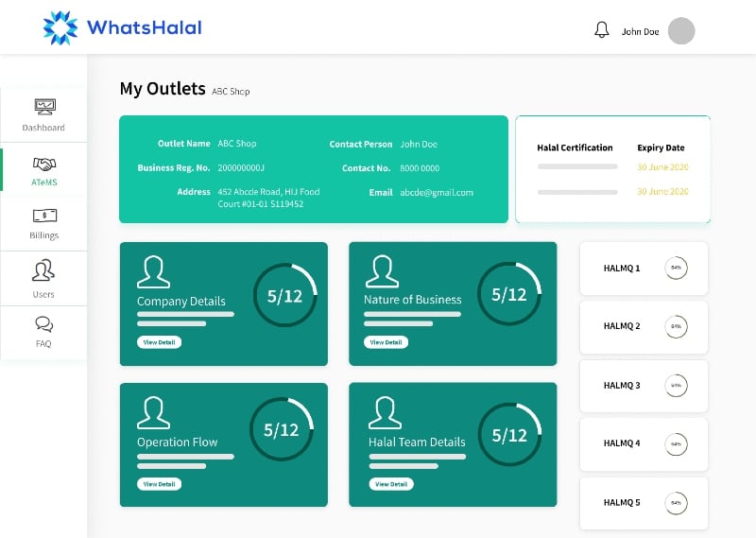
Task: Click the Expiry Date column header
Action: pyautogui.click(x=661, y=148)
